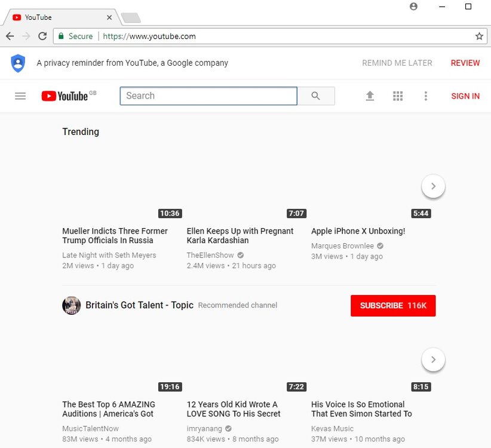Bookmark this page with star icon
The height and width of the screenshot is (448, 491).
pyautogui.click(x=479, y=36)
